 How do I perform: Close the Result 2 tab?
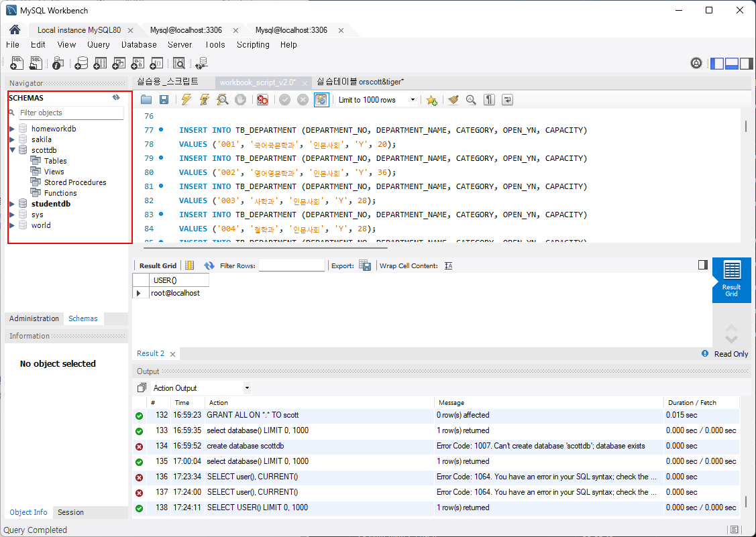tap(172, 354)
